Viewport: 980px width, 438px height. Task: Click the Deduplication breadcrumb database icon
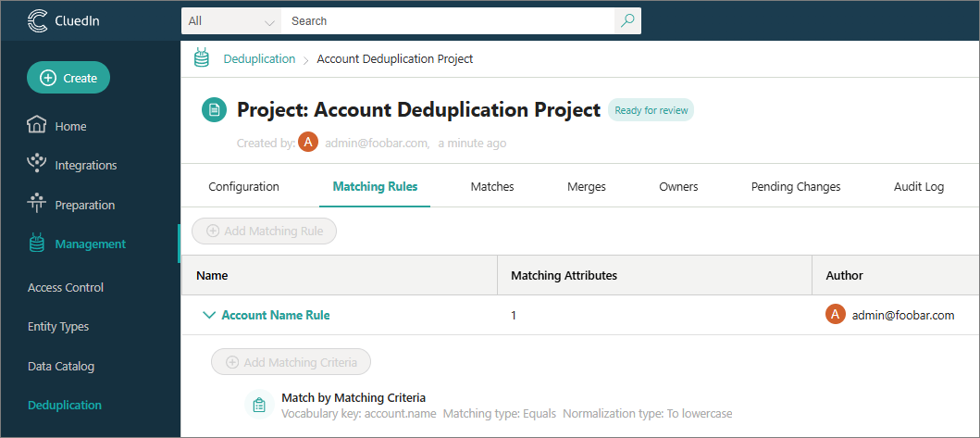(x=201, y=58)
